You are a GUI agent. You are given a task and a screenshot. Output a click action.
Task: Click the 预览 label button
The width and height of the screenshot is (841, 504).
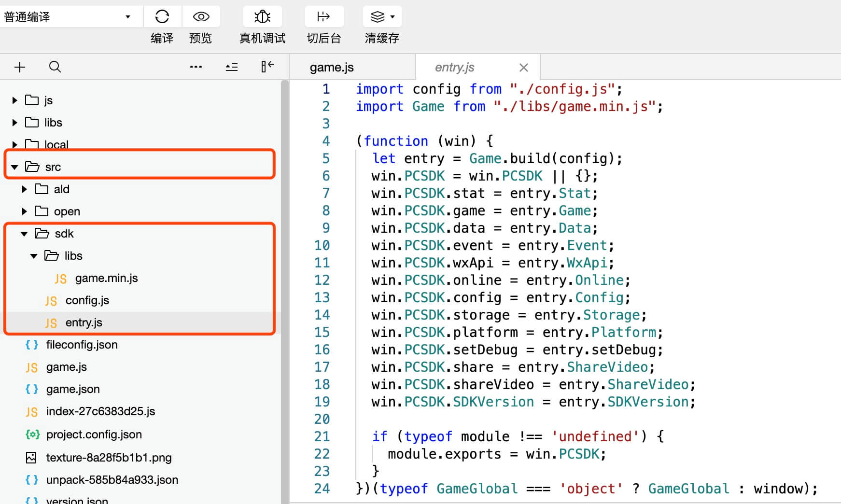[x=201, y=38]
